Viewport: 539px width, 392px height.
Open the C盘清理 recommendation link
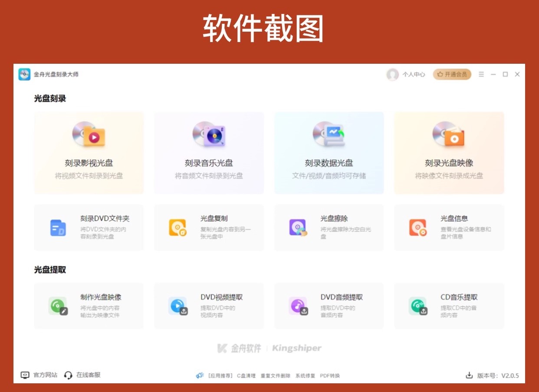(x=246, y=376)
